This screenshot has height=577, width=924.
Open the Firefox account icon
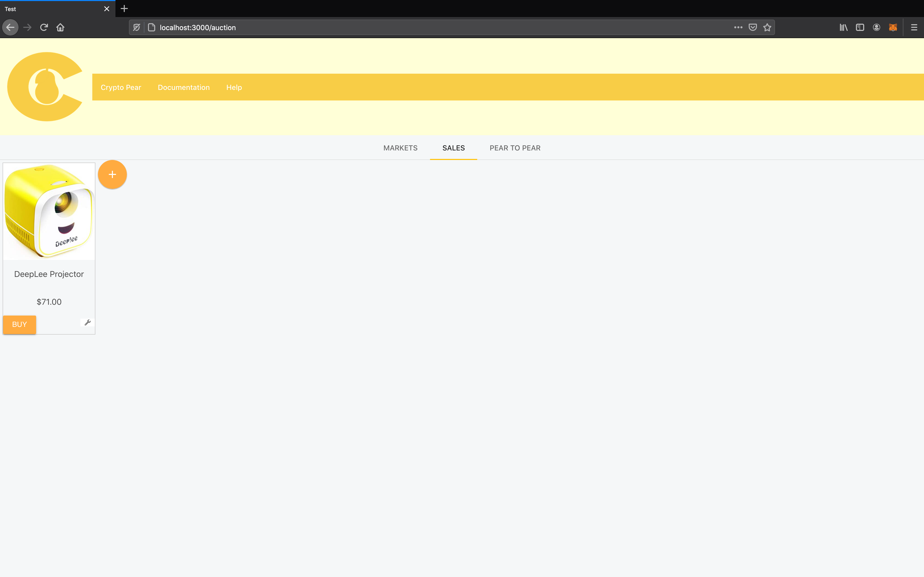tap(876, 28)
